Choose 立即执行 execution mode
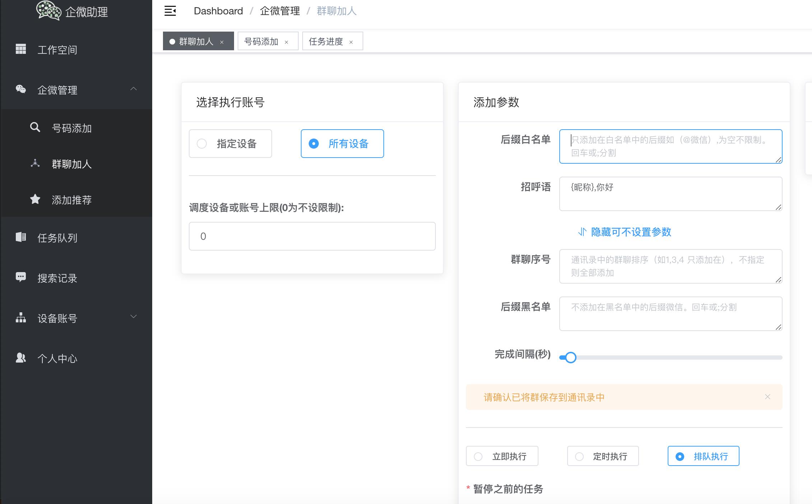 (502, 456)
